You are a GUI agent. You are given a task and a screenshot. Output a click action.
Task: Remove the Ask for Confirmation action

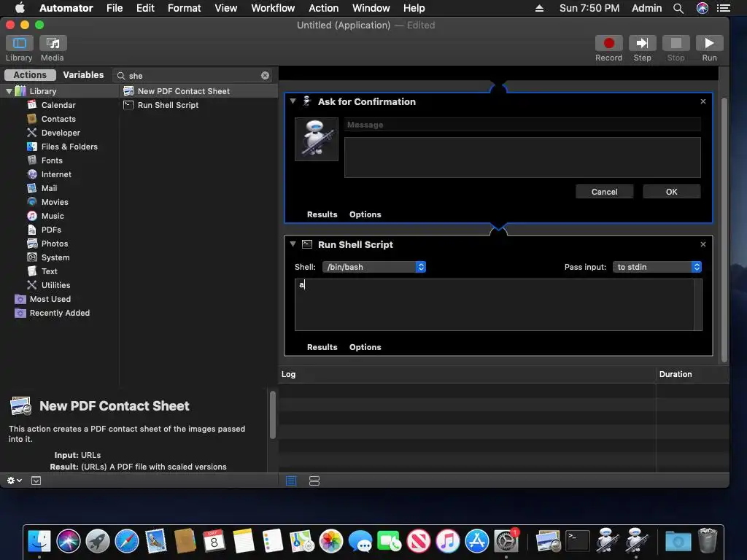[x=703, y=101]
